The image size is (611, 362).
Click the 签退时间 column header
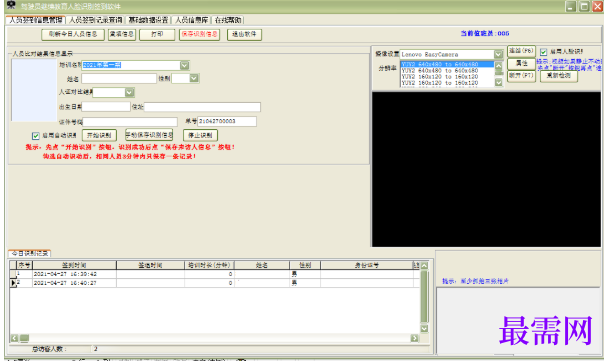pos(150,265)
